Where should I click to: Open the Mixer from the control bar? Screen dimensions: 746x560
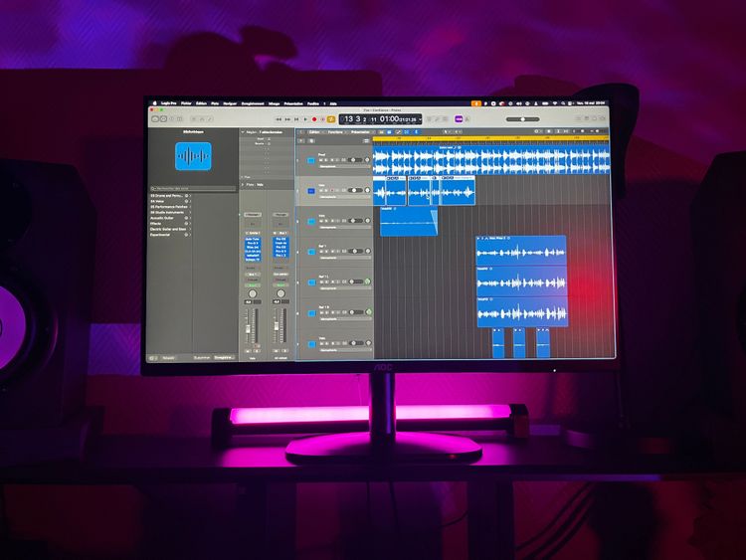point(202,119)
